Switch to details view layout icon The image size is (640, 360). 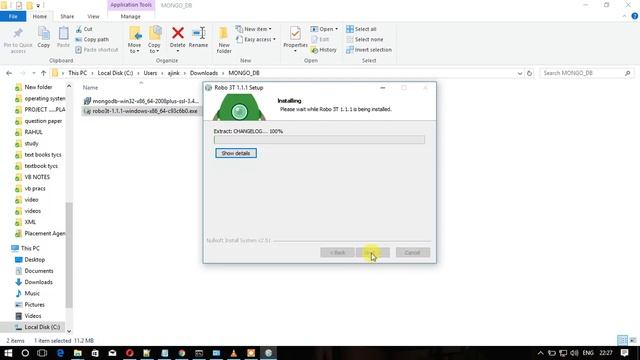[x=622, y=340]
